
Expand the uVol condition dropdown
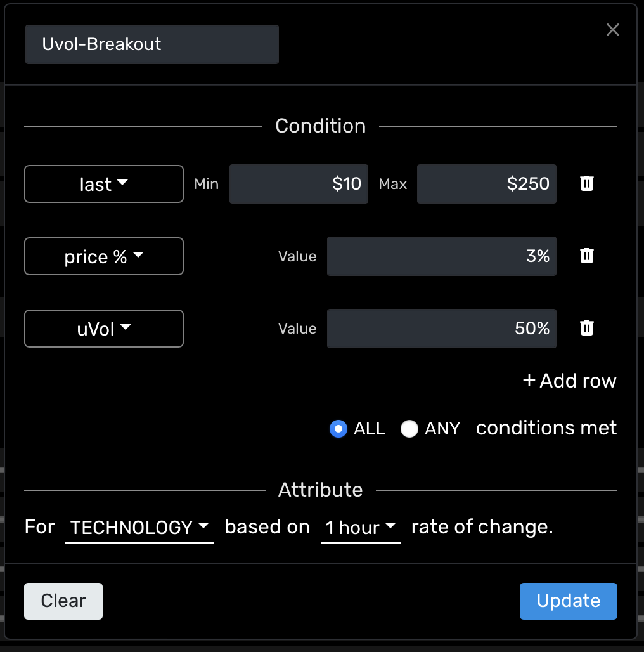pyautogui.click(x=104, y=329)
